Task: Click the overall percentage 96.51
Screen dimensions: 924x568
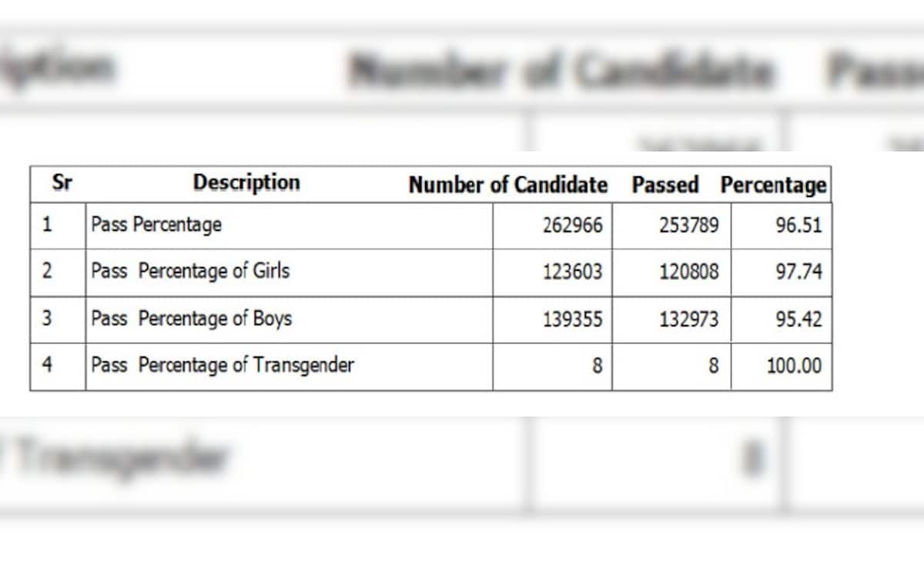Action: click(x=798, y=226)
